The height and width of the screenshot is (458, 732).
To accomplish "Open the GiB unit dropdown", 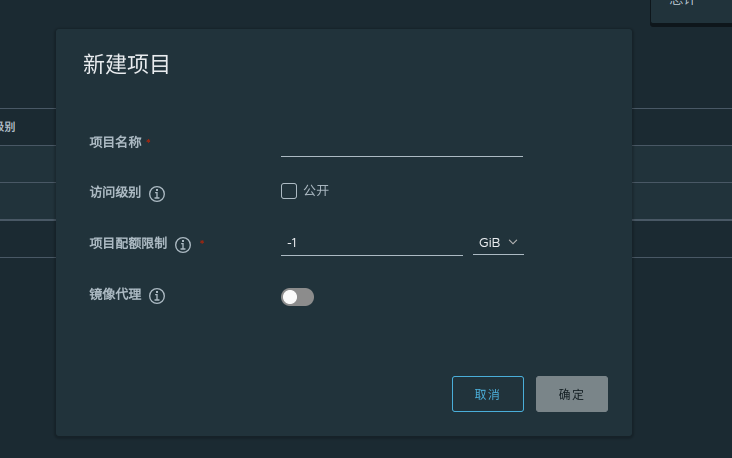I will 498,243.
